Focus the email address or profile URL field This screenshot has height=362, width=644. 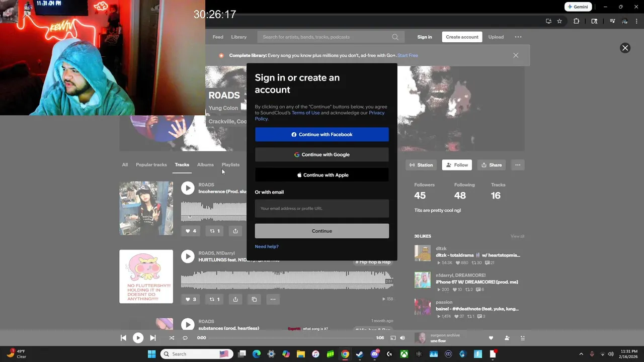click(322, 208)
